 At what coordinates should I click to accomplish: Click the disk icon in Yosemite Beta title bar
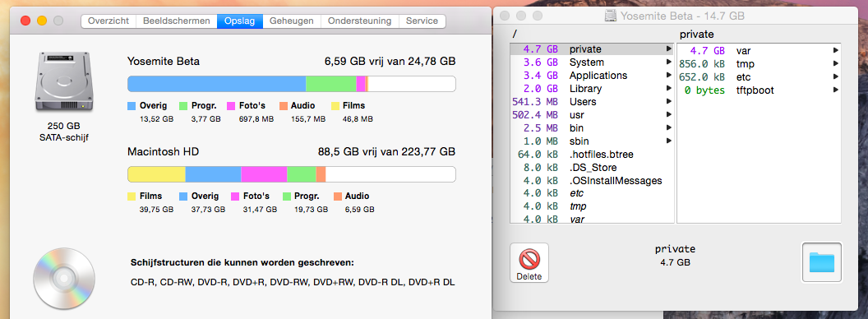[612, 16]
